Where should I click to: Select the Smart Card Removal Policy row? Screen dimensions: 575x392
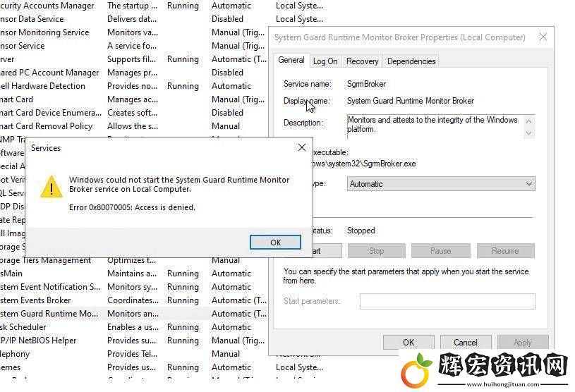pyautogui.click(x=133, y=126)
